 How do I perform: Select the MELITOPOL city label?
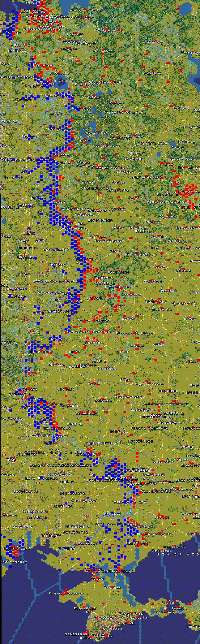[x=137, y=543]
